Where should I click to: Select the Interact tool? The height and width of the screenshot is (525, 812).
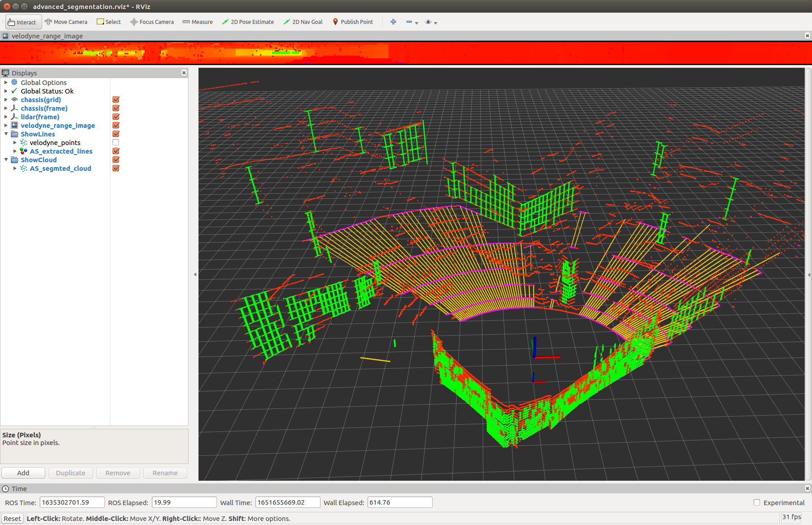pyautogui.click(x=24, y=22)
